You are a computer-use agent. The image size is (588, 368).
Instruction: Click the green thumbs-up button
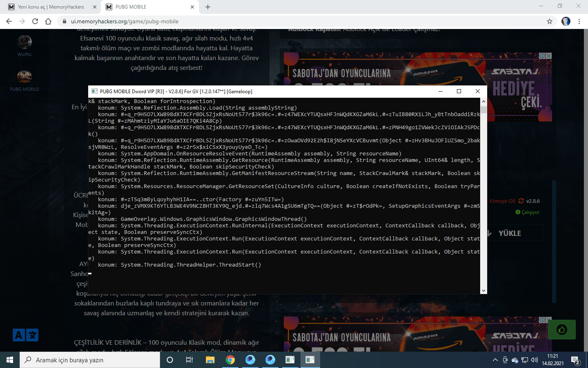(x=562, y=330)
